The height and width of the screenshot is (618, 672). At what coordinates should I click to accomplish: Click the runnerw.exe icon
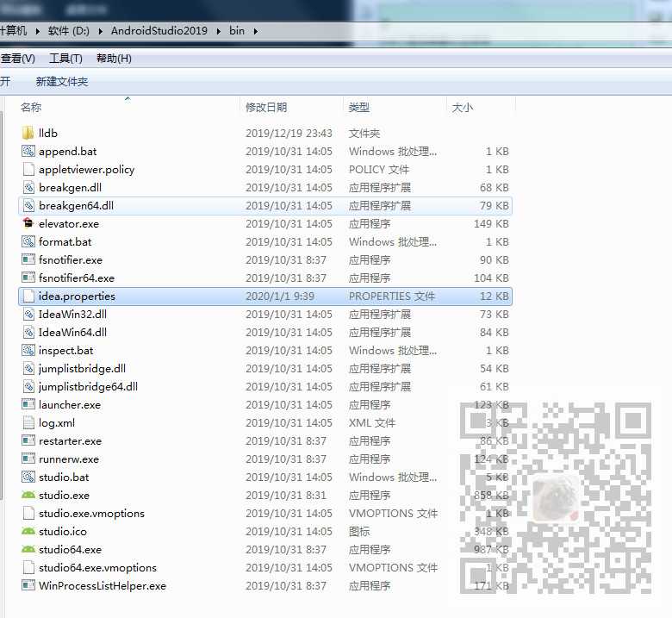point(28,459)
